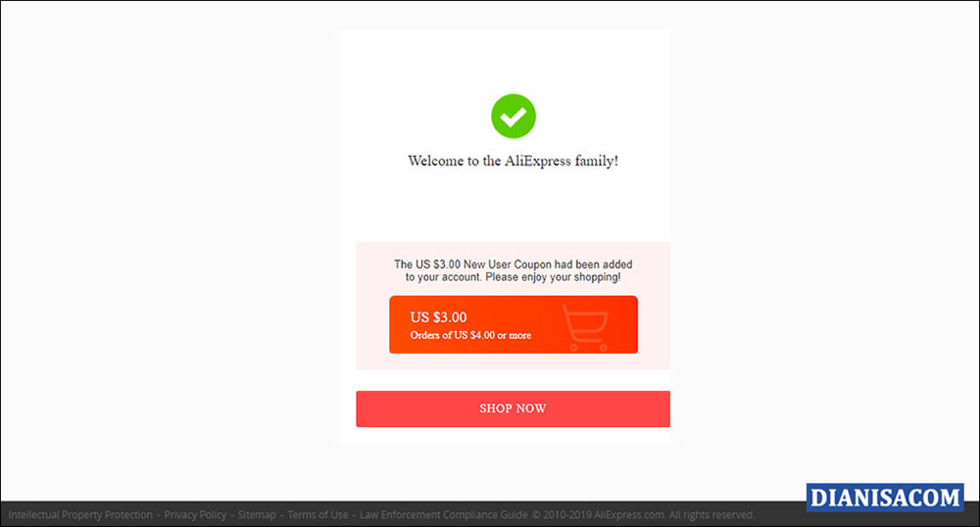Click the All rights reserved footer text
The height and width of the screenshot is (527, 980).
click(711, 515)
